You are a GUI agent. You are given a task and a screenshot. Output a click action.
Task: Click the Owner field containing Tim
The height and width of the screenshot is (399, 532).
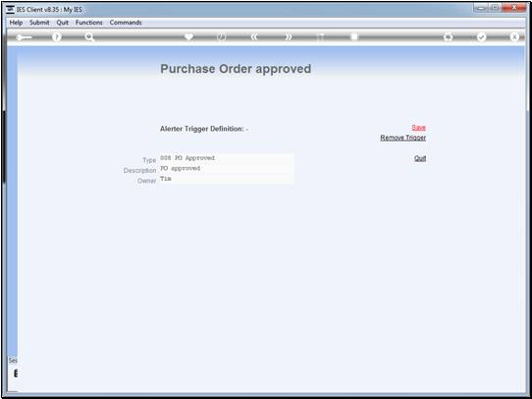click(x=227, y=179)
